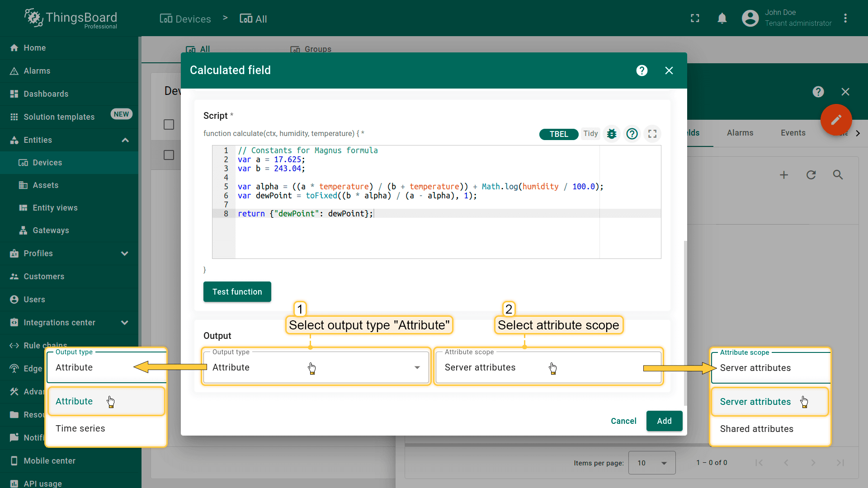Open Dashboards in the sidebar
Screen dimensions: 868x488
click(x=46, y=94)
